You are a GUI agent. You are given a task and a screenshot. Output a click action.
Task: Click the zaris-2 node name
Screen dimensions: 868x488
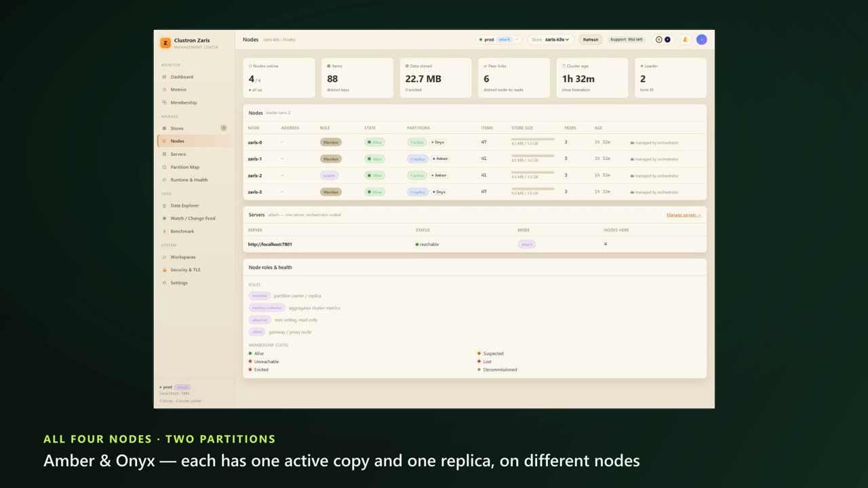click(255, 176)
